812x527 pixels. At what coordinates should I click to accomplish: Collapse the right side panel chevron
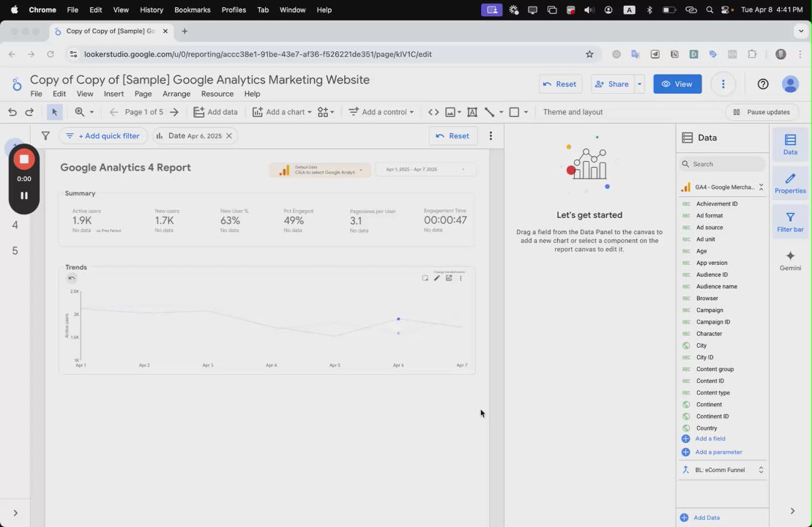click(x=792, y=511)
